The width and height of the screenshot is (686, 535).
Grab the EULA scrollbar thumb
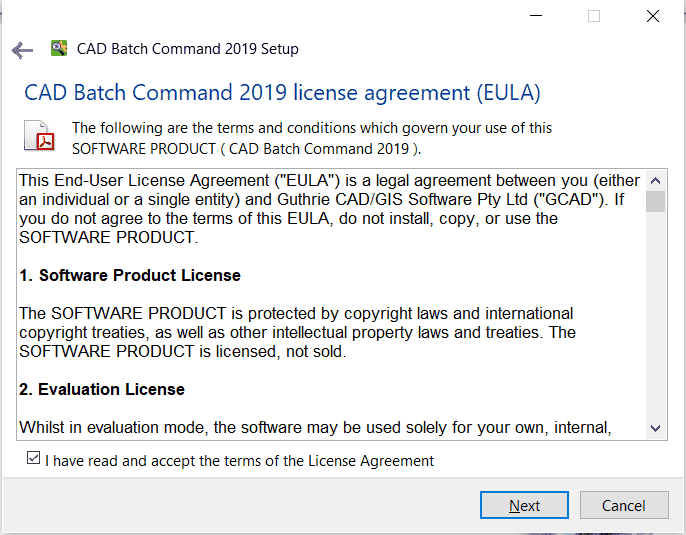click(x=655, y=201)
